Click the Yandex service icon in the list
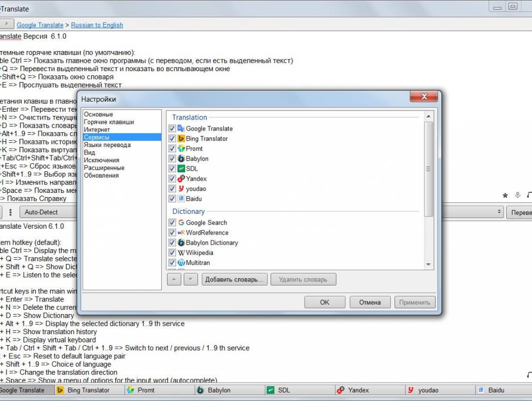 click(181, 179)
